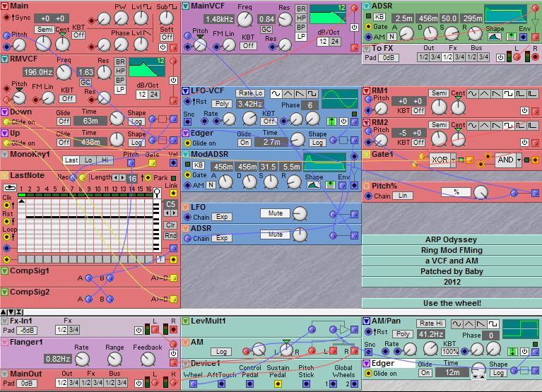The height and width of the screenshot is (392, 542).
Task: Click the T button in LastNote sequencer
Action: pyautogui.click(x=160, y=259)
